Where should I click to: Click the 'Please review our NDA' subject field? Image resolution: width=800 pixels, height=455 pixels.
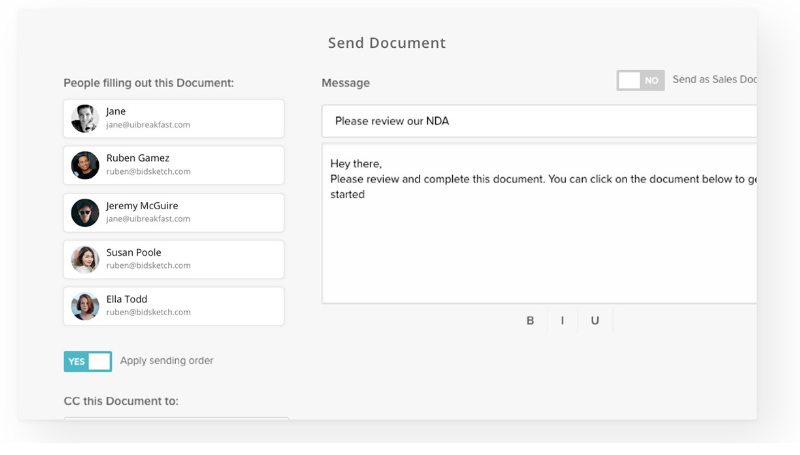(x=540, y=121)
